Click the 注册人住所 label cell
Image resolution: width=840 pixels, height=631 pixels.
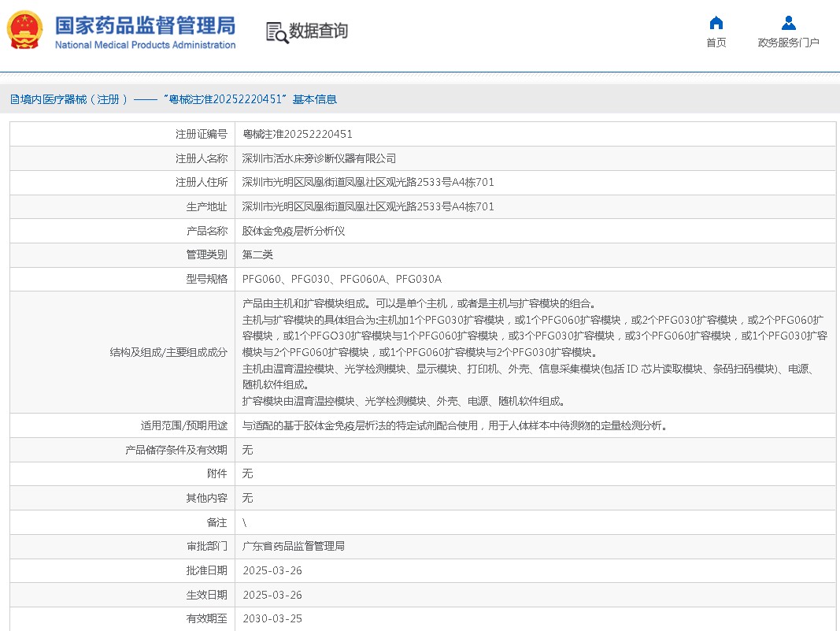point(201,183)
